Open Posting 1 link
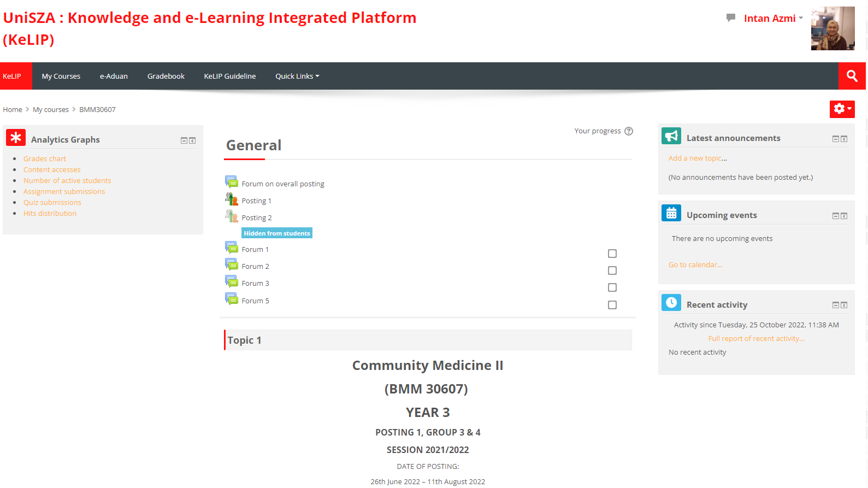 tap(257, 201)
